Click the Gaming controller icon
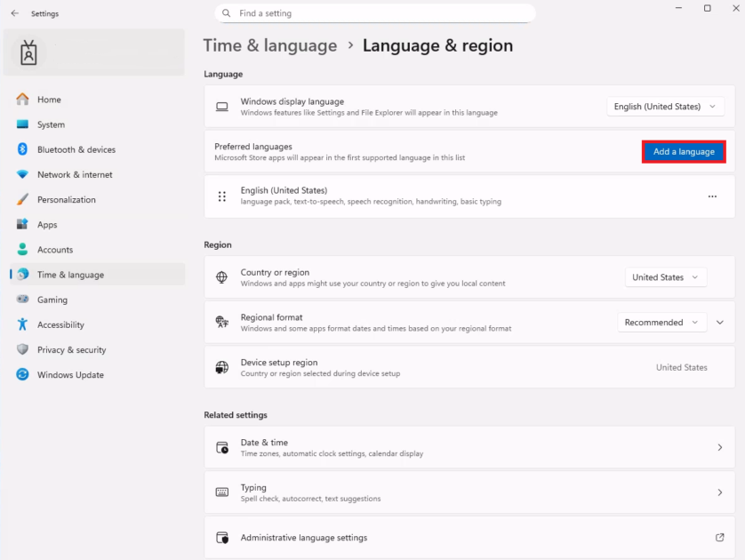This screenshot has height=560, width=745. point(22,300)
